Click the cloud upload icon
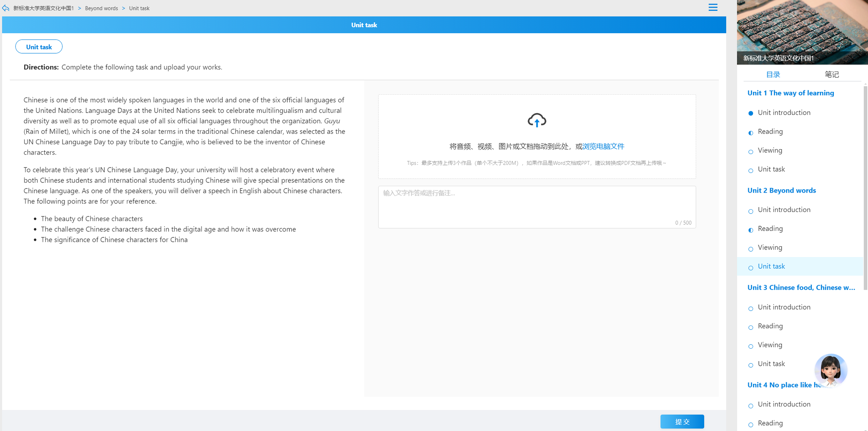This screenshot has width=868, height=431. [537, 120]
